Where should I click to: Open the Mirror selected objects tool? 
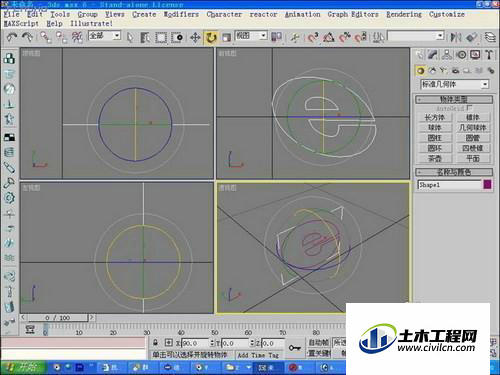click(x=455, y=37)
